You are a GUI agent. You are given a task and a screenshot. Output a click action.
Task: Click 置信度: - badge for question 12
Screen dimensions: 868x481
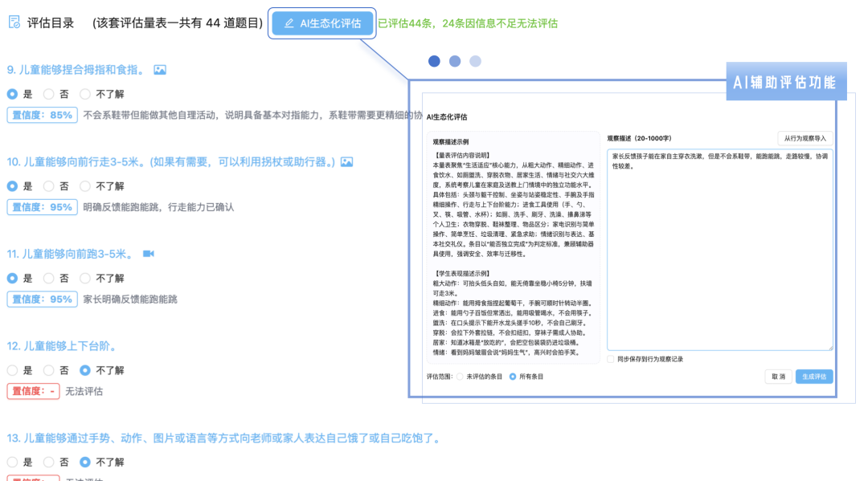click(x=33, y=391)
